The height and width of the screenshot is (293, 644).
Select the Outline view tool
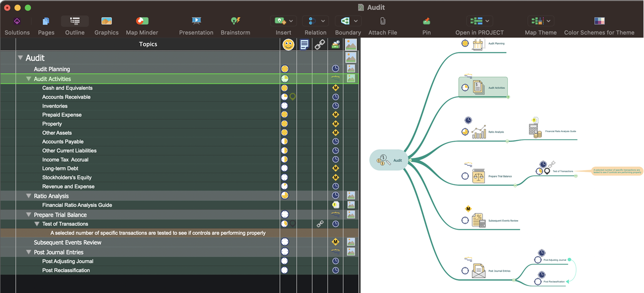pyautogui.click(x=74, y=24)
